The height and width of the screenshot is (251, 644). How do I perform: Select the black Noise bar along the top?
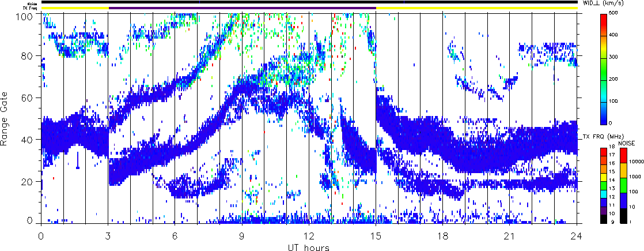[309, 2]
